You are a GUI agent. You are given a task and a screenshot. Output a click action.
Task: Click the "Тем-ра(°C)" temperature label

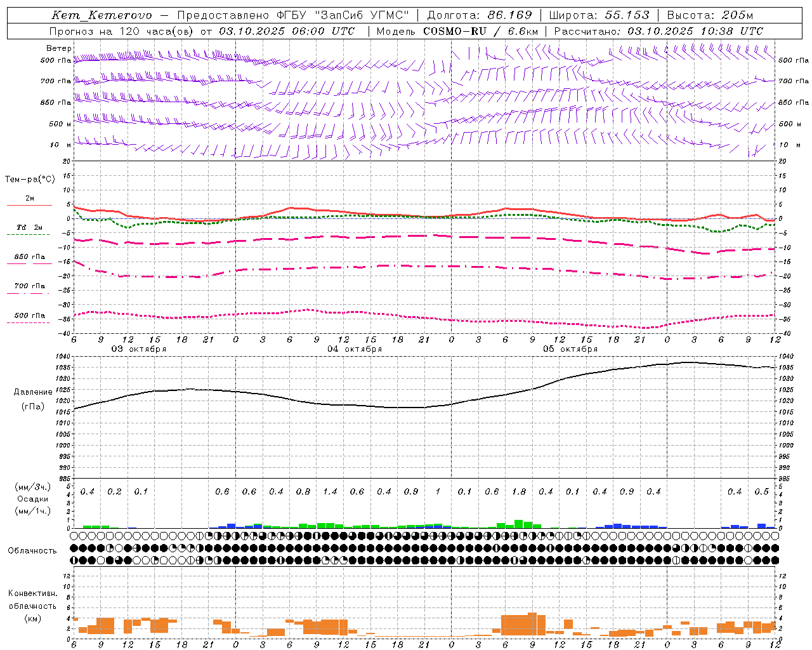(30, 180)
